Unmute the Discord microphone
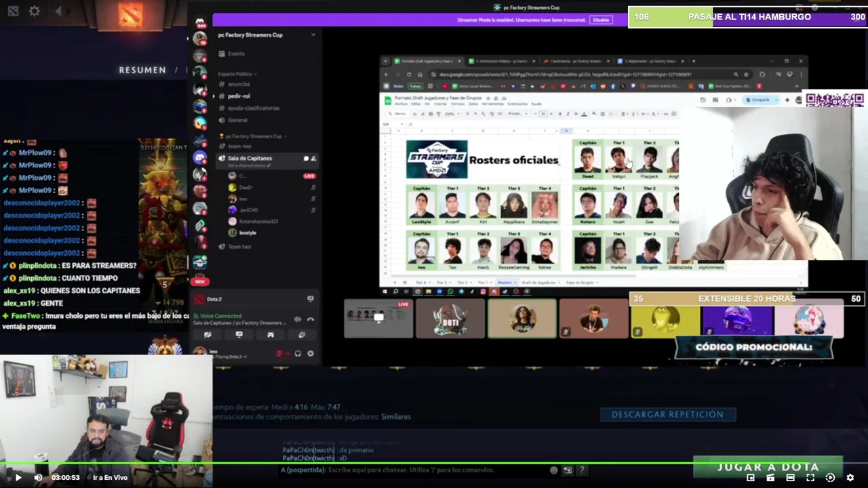The image size is (868, 488). click(278, 353)
